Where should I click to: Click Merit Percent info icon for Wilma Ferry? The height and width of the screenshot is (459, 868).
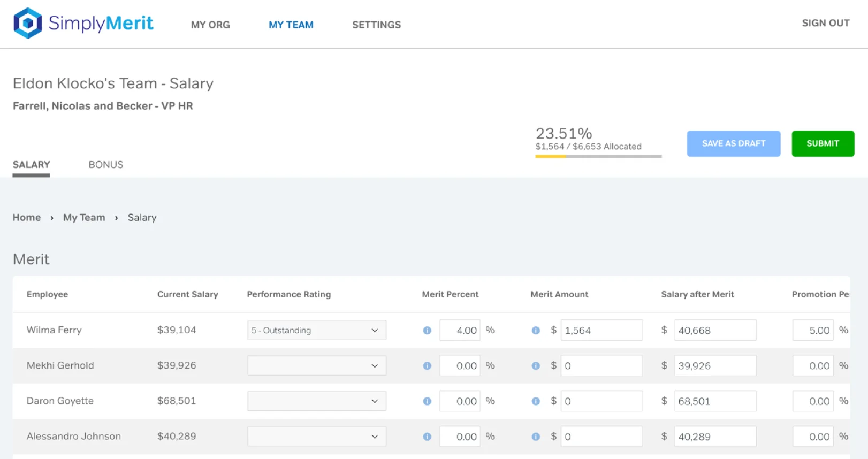point(427,331)
